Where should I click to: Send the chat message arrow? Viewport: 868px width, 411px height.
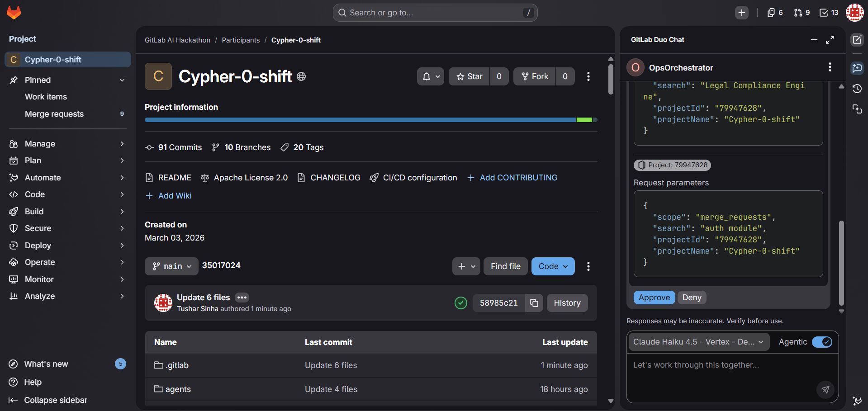click(x=825, y=389)
